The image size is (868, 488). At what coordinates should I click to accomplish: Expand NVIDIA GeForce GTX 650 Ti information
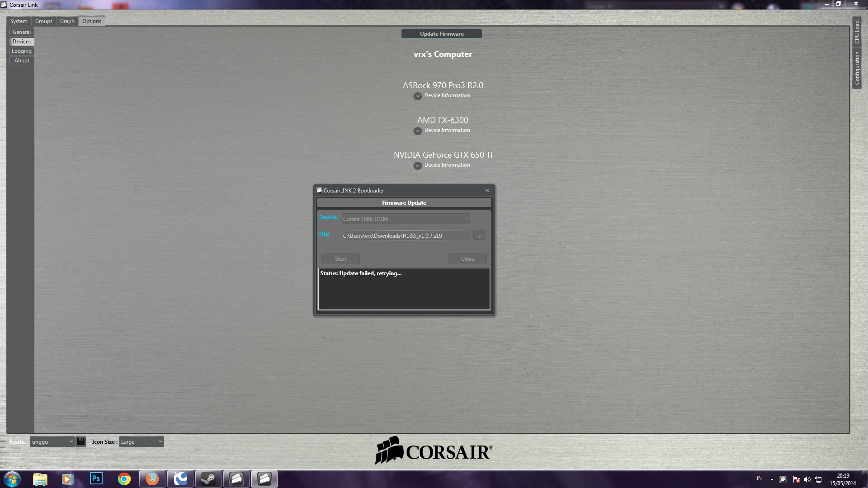(418, 165)
